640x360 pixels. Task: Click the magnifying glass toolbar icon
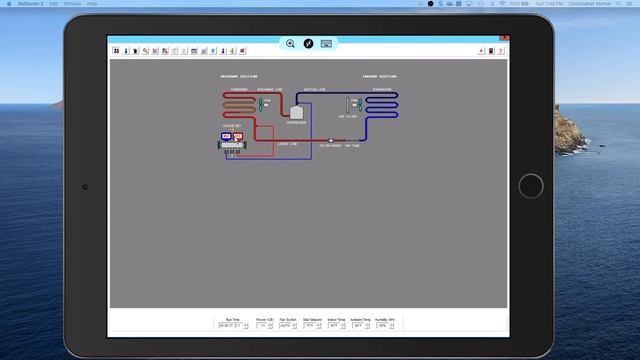[x=145, y=51]
